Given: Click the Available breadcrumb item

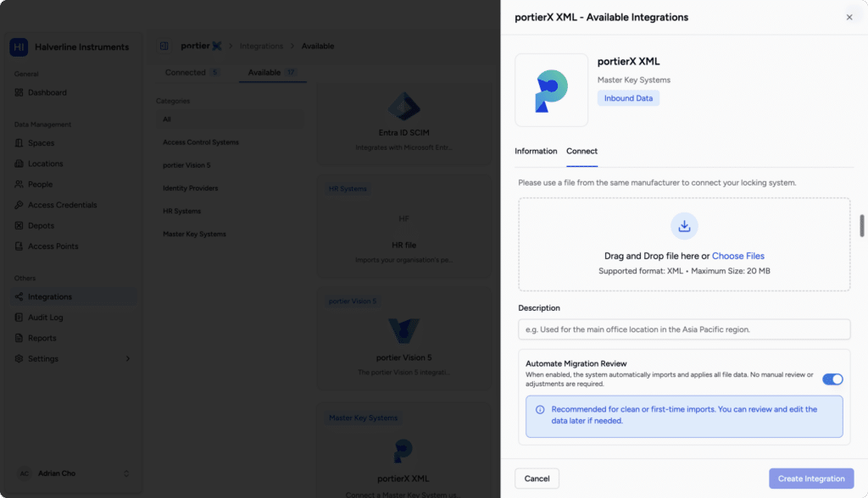Looking at the screenshot, I should click(318, 46).
